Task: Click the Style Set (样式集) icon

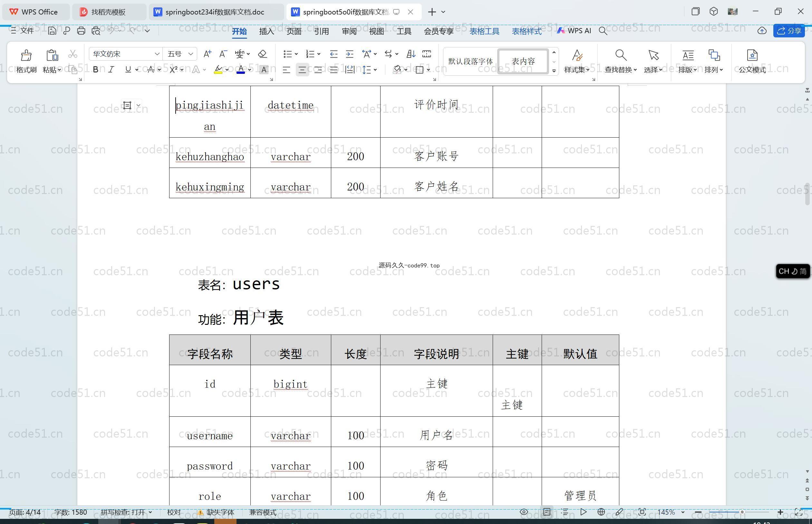Action: [577, 55]
